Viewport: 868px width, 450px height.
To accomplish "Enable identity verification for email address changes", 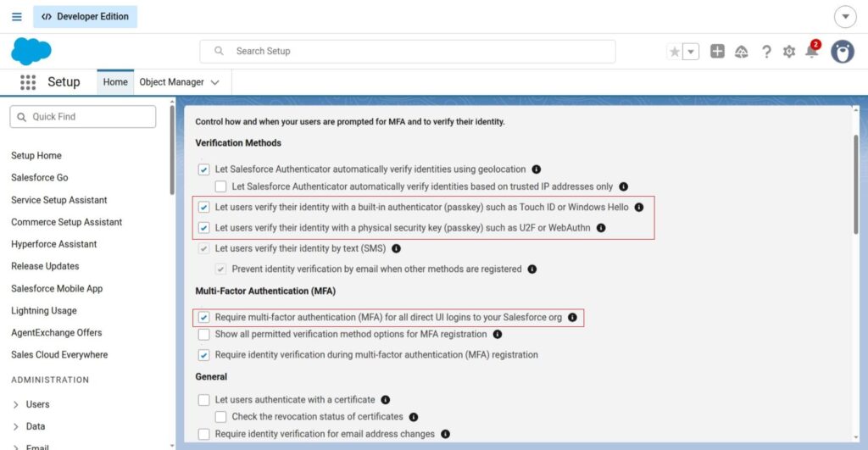I will (203, 434).
